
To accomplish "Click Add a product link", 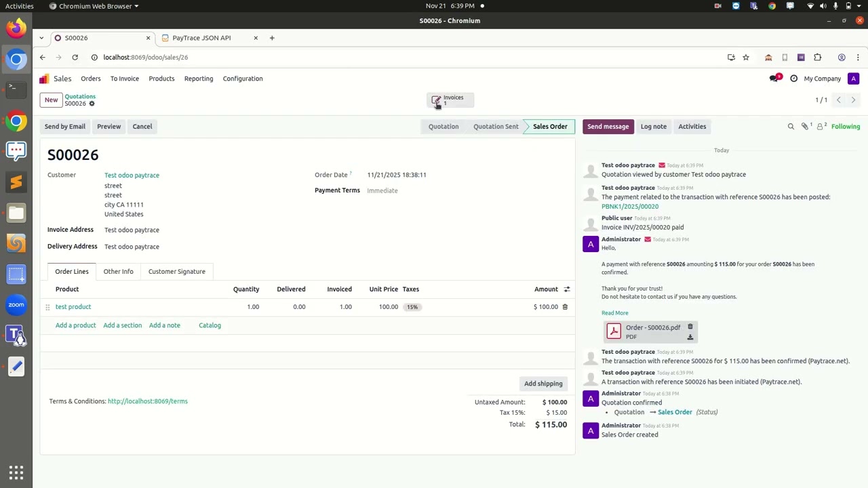I will tap(76, 325).
